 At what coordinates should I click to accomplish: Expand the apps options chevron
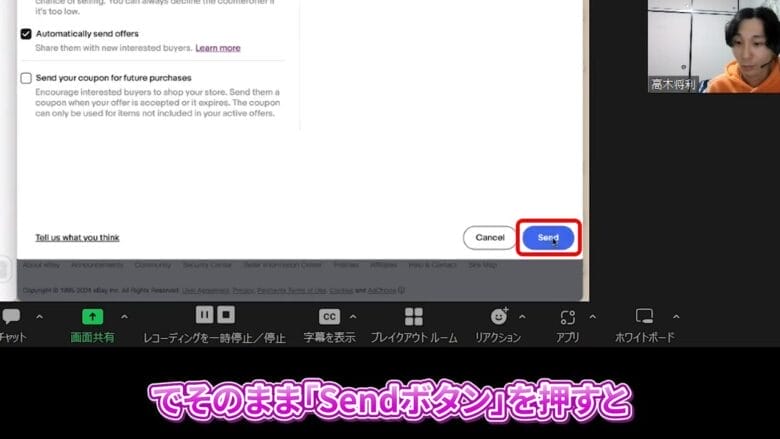592,317
